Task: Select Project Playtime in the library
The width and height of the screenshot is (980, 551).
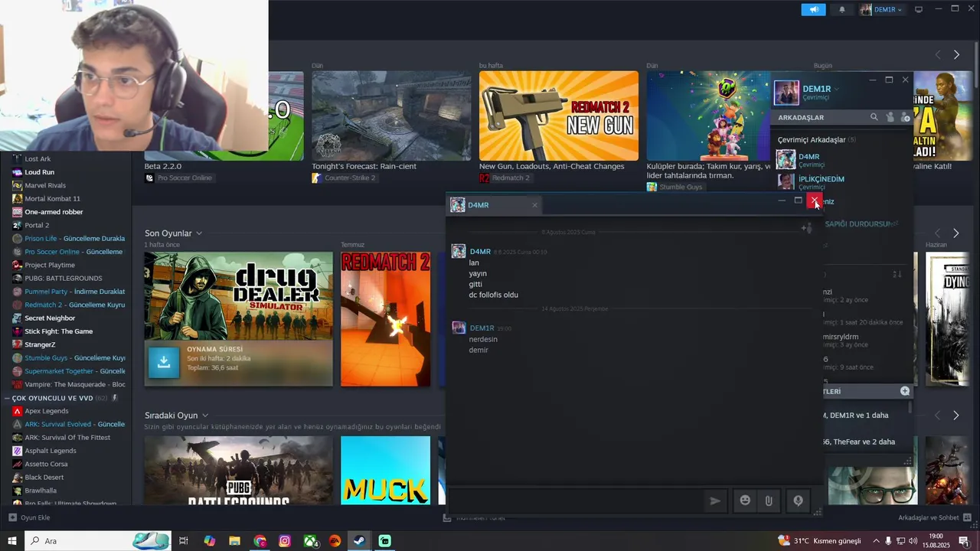Action: (50, 265)
